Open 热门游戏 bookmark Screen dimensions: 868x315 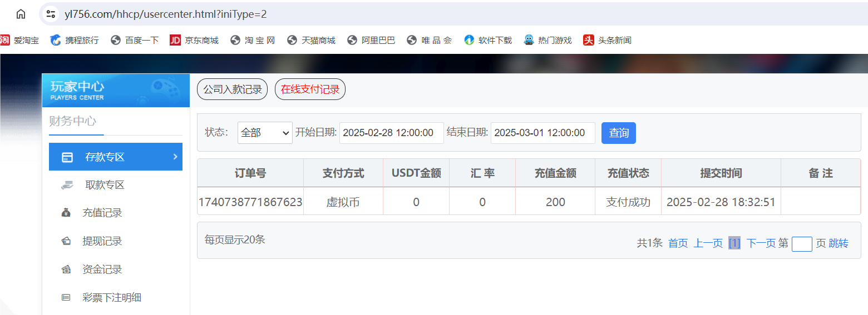[x=548, y=40]
